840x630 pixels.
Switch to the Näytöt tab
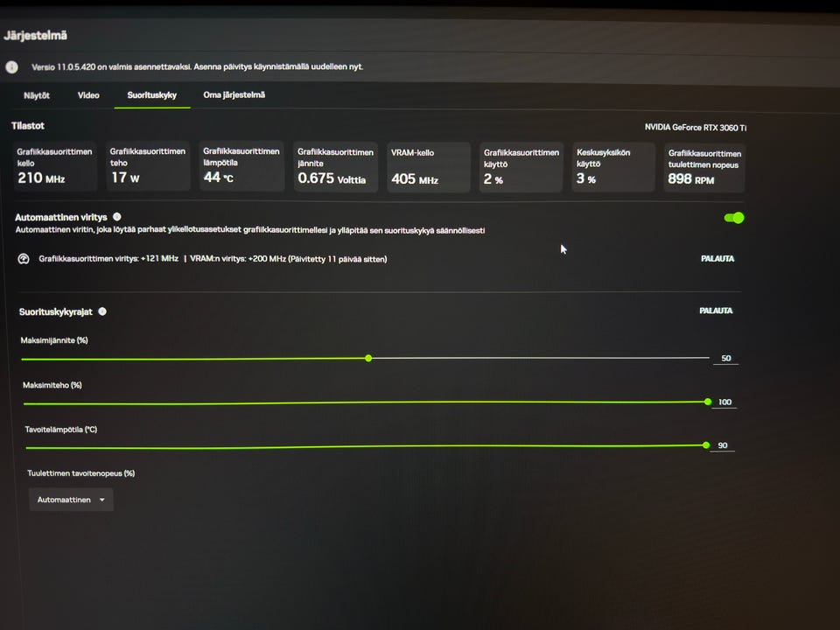coord(37,95)
